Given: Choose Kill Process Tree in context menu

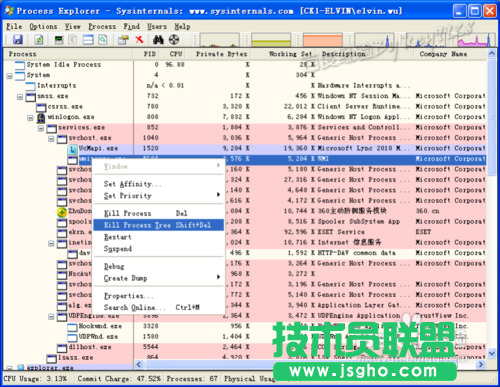Looking at the screenshot, I should pos(158,225).
